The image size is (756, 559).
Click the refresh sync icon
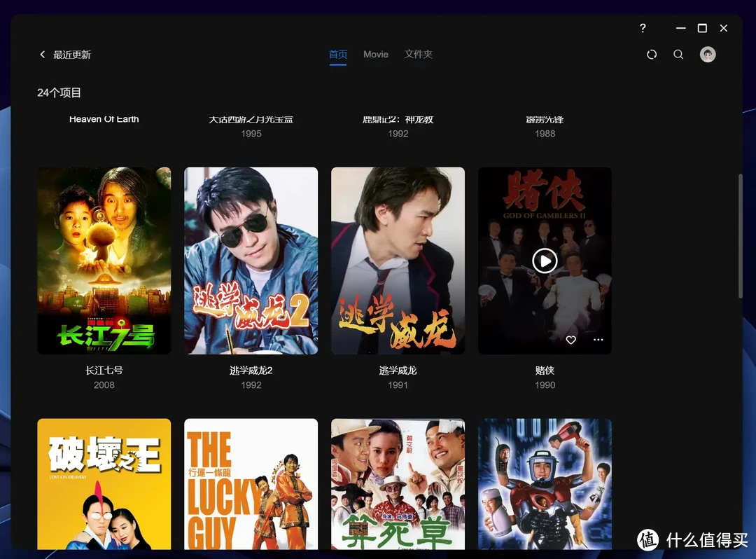(652, 55)
